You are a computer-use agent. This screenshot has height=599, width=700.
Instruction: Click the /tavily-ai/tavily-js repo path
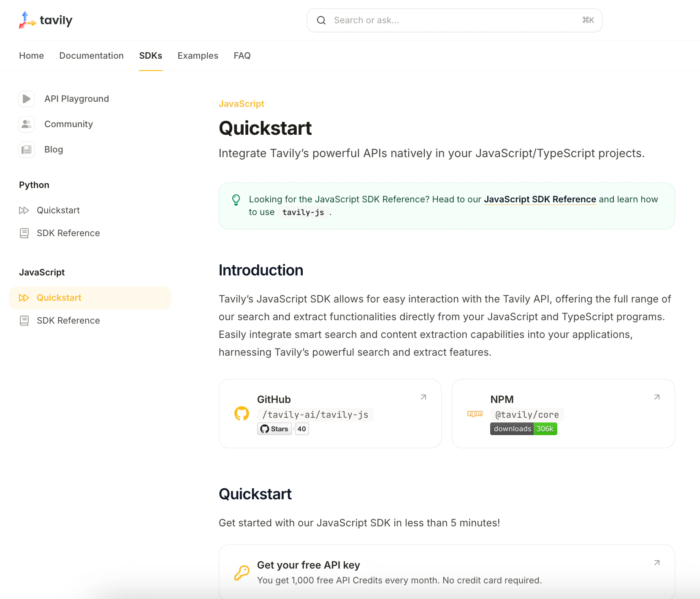coord(315,415)
